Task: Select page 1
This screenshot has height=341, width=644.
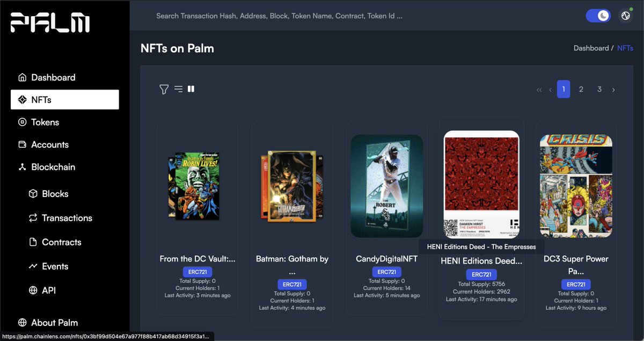Action: (x=563, y=89)
